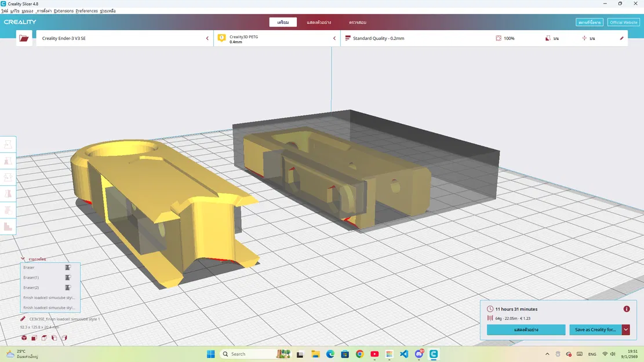Image resolution: width=644 pixels, height=362 pixels.
Task: Open the dropdown arrow beside Save as Creality
Action: click(x=625, y=330)
